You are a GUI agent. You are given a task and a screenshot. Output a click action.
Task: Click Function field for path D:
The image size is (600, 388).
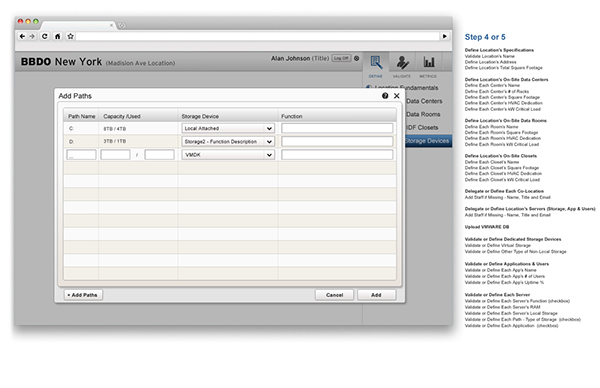click(x=337, y=141)
